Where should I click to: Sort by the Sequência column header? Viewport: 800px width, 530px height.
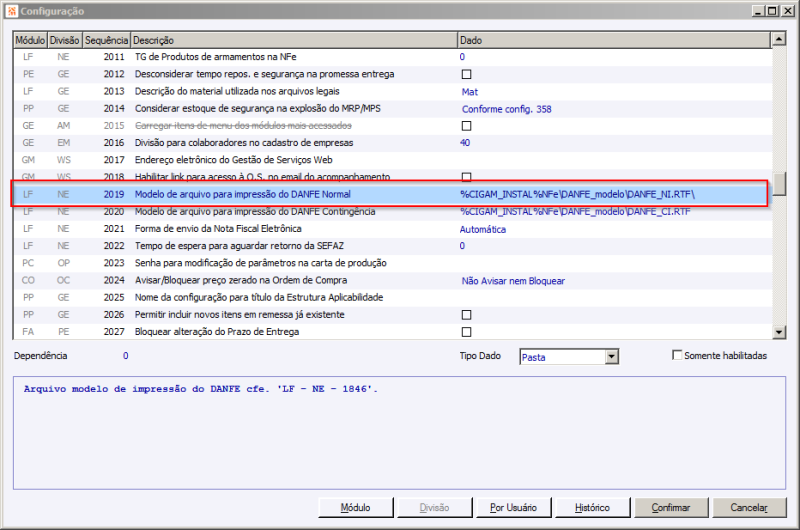click(x=106, y=40)
